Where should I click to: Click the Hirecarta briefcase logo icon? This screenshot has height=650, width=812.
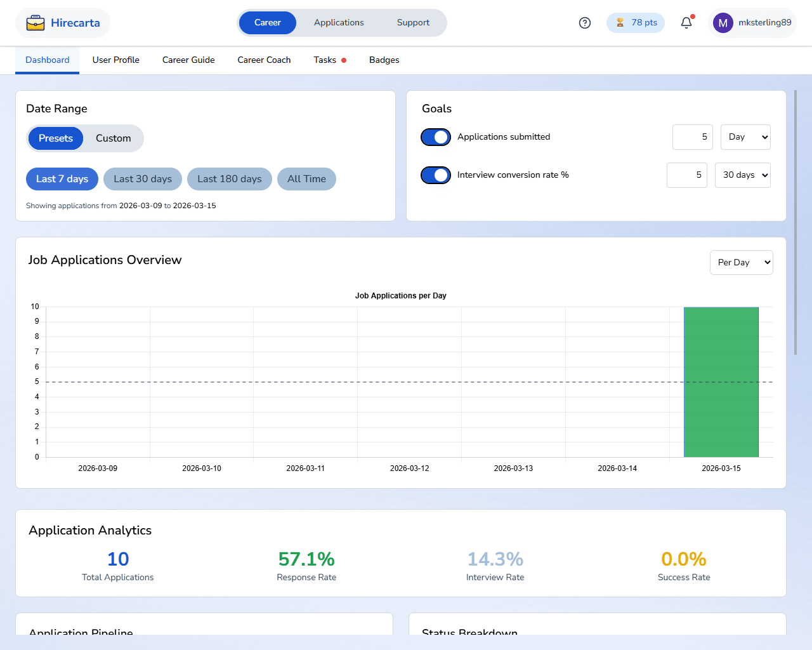[36, 23]
